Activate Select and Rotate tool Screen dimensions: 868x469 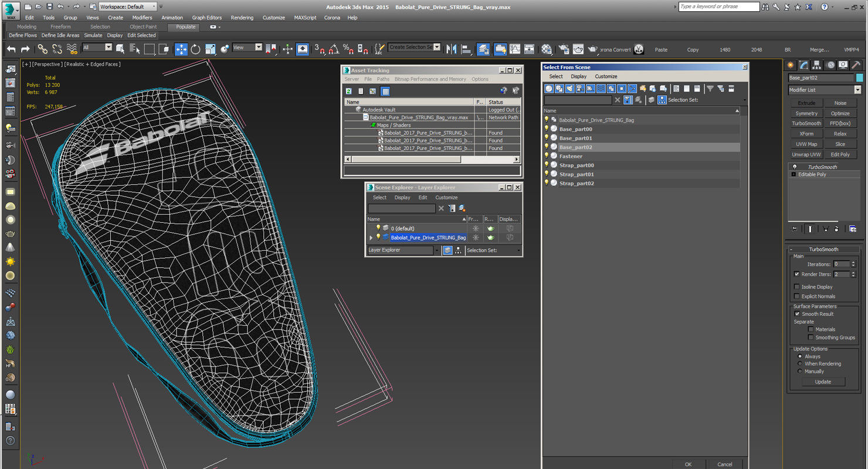[x=195, y=49]
